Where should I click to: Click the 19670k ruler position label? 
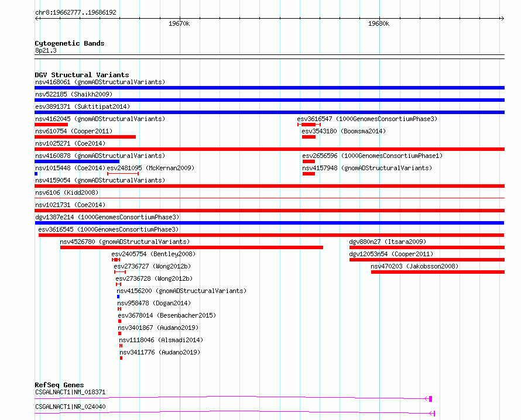point(179,23)
